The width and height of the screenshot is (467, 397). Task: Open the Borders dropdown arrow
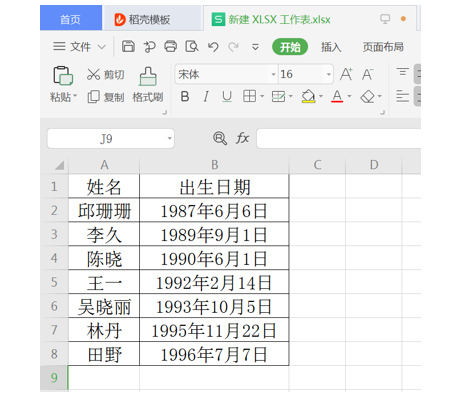pyautogui.click(x=262, y=96)
